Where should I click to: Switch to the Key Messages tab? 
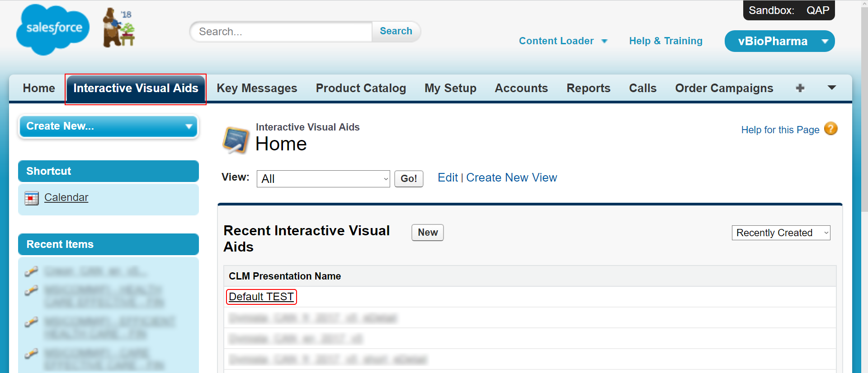(x=257, y=88)
